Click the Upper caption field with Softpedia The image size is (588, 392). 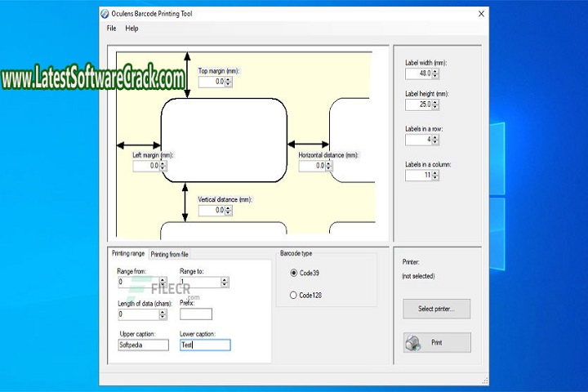coord(143,345)
